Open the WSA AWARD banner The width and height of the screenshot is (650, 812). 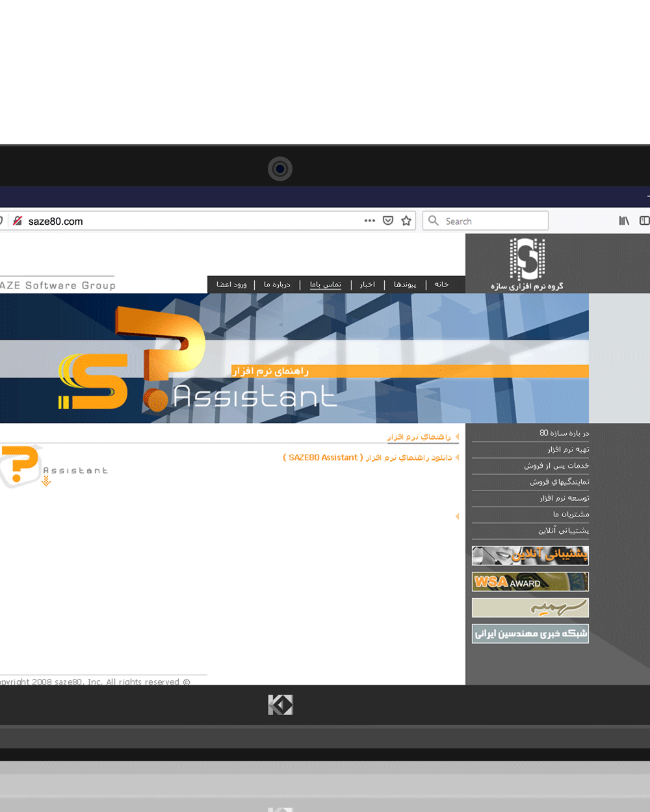coord(530,581)
